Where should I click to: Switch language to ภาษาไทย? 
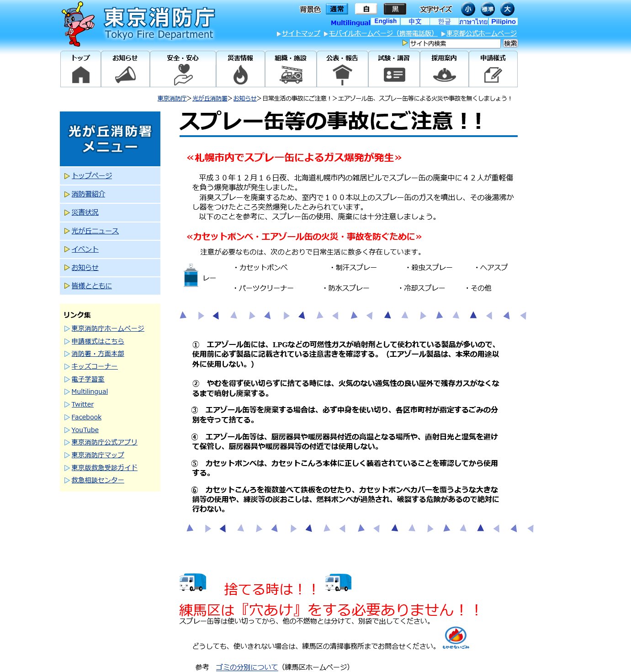(473, 21)
